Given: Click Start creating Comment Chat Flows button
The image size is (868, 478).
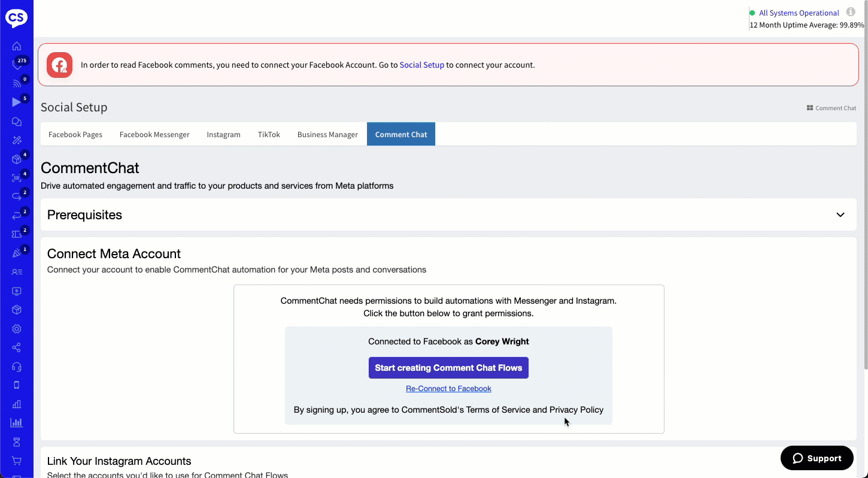Looking at the screenshot, I should pyautogui.click(x=448, y=368).
